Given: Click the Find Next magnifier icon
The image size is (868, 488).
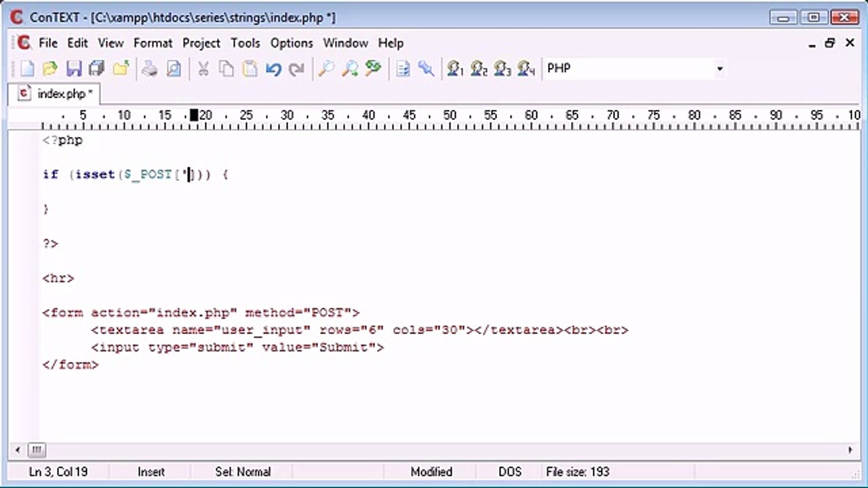Looking at the screenshot, I should (x=350, y=68).
